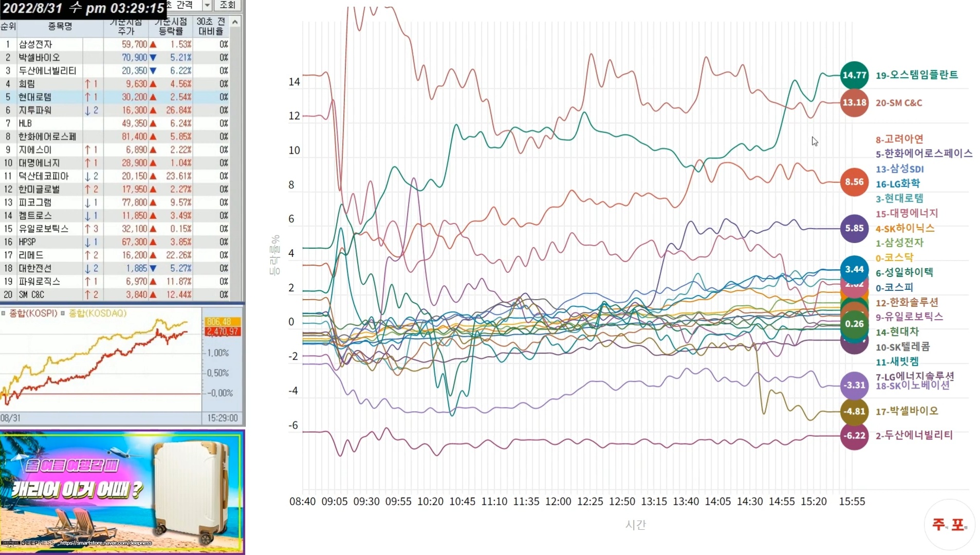This screenshot has width=980, height=555.
Task: Sort by the 순위 column header
Action: click(x=8, y=26)
